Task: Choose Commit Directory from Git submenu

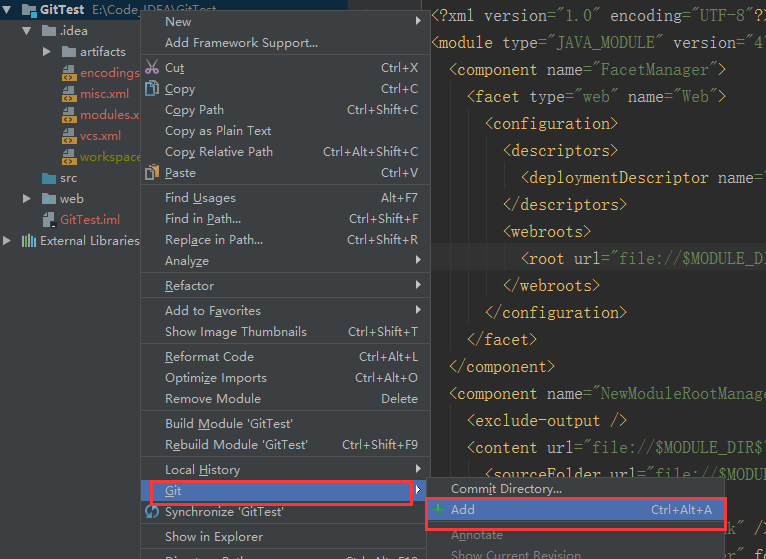Action: point(506,489)
